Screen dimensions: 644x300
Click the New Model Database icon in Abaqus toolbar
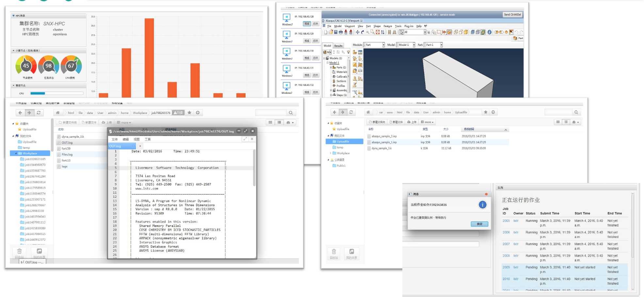tap(326, 32)
